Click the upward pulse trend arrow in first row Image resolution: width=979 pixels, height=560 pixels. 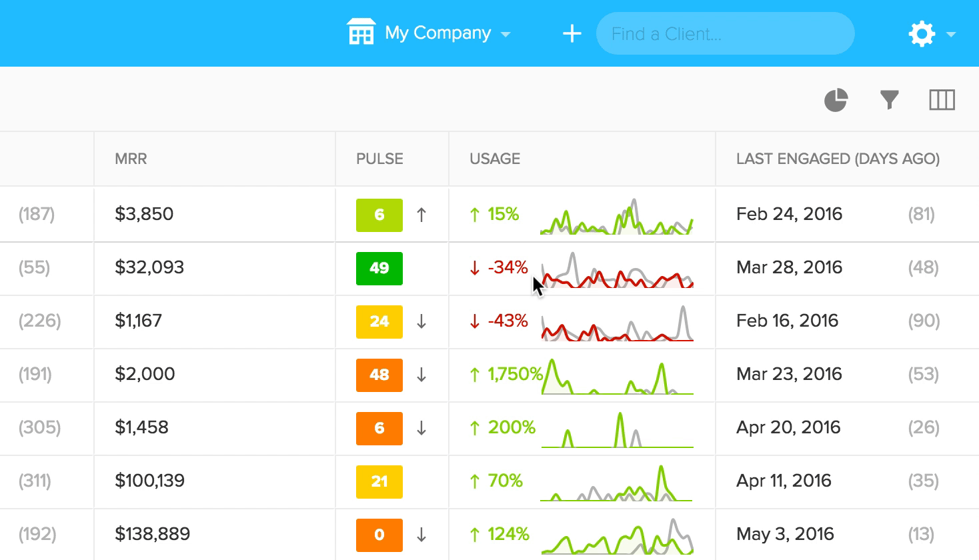point(423,215)
